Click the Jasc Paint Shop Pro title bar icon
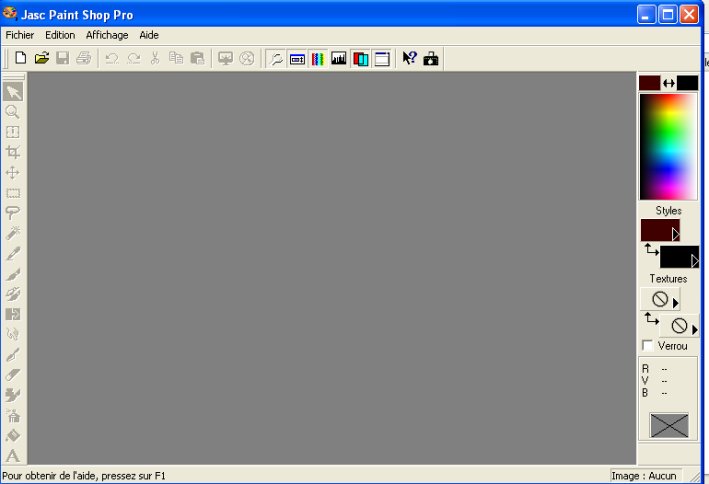The height and width of the screenshot is (484, 709). click(9, 14)
